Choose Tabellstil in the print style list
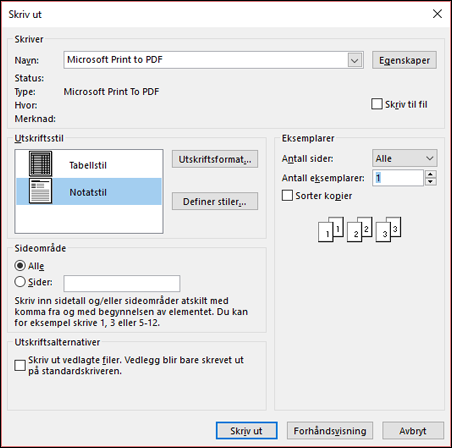This screenshot has height=448, width=452. tap(89, 164)
